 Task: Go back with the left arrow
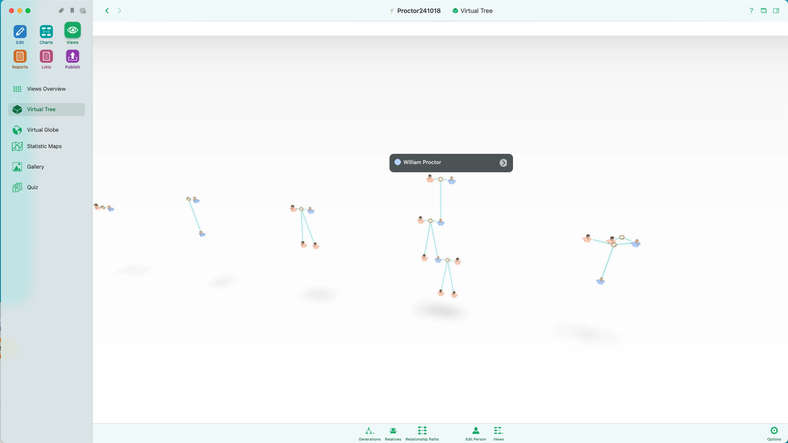(107, 11)
